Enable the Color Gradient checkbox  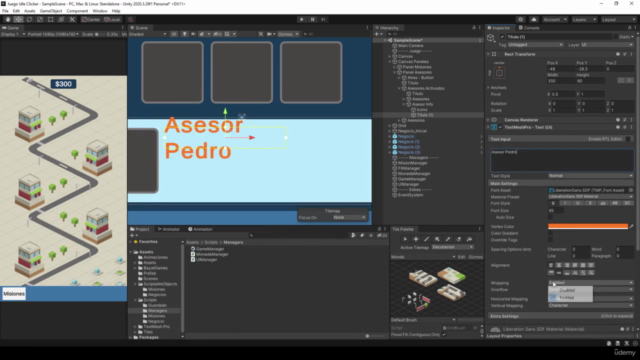point(551,233)
